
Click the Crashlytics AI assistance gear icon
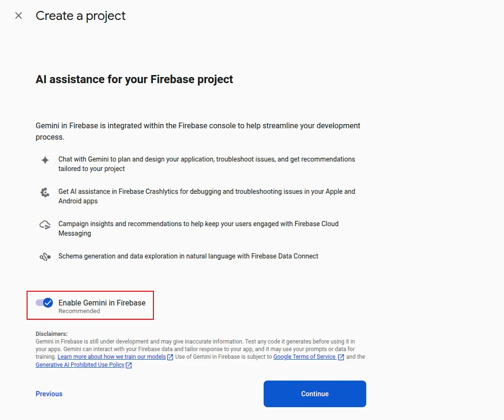click(x=44, y=192)
